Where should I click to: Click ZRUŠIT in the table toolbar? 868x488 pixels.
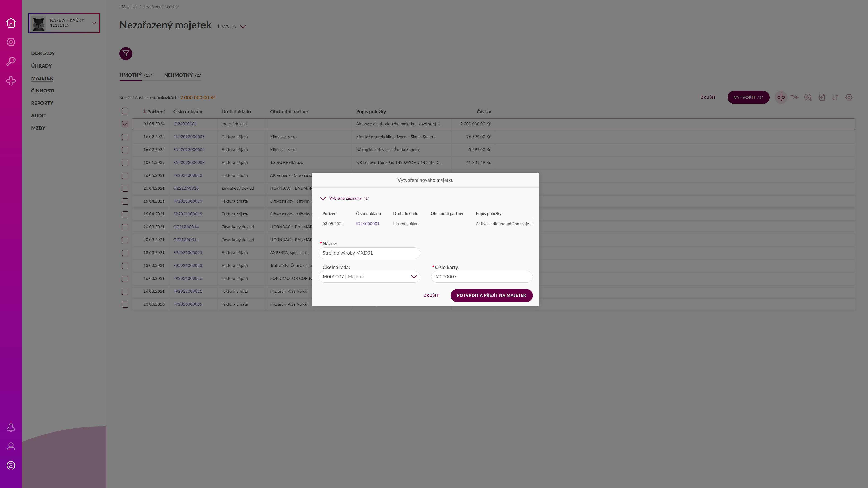[x=708, y=97]
